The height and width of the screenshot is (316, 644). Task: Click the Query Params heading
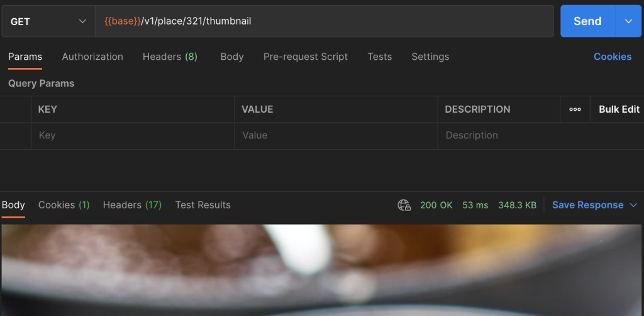coord(41,84)
